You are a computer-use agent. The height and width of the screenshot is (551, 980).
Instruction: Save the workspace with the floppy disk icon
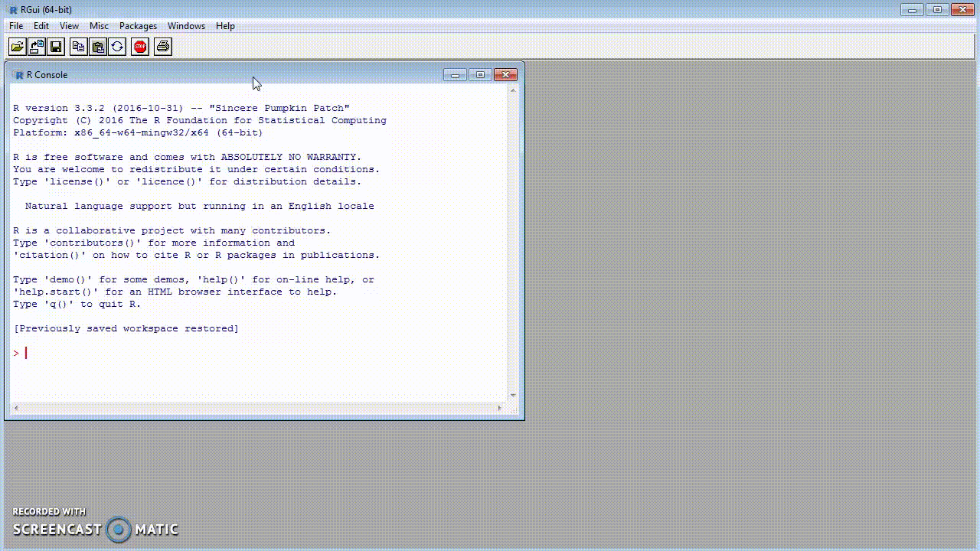55,46
